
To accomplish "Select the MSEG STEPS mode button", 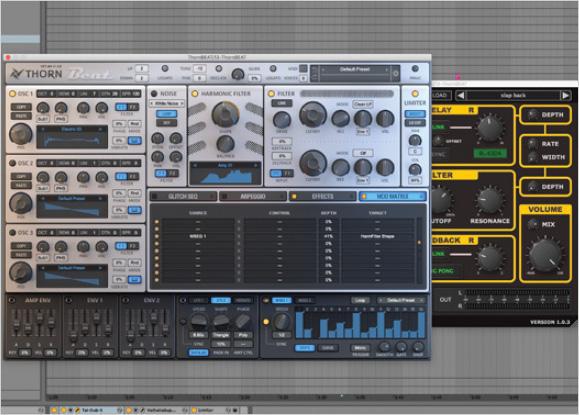I will [x=305, y=348].
